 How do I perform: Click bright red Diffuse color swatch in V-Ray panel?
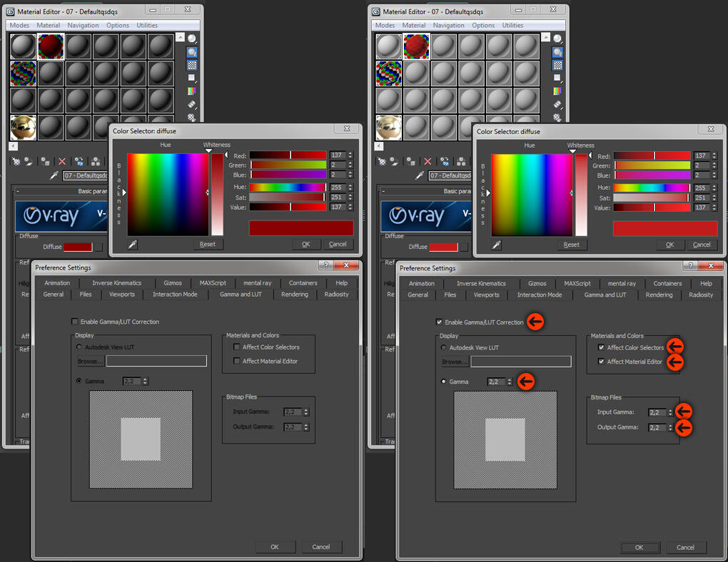pyautogui.click(x=443, y=247)
